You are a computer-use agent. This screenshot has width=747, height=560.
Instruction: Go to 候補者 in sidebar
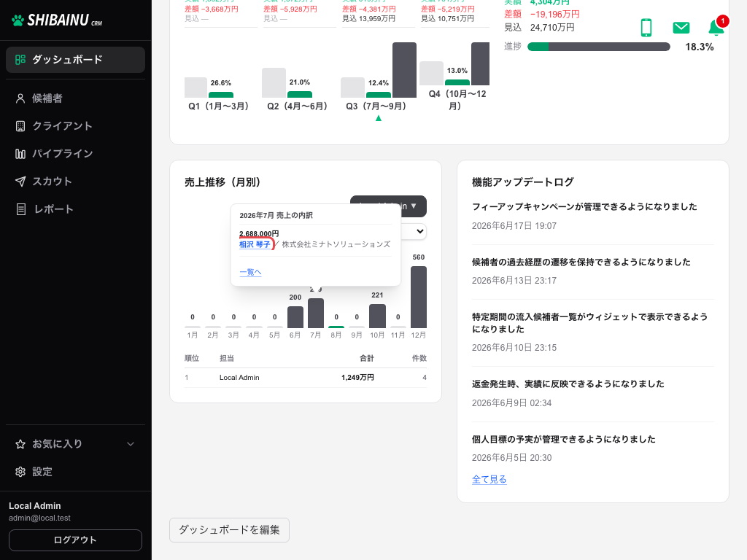click(75, 98)
